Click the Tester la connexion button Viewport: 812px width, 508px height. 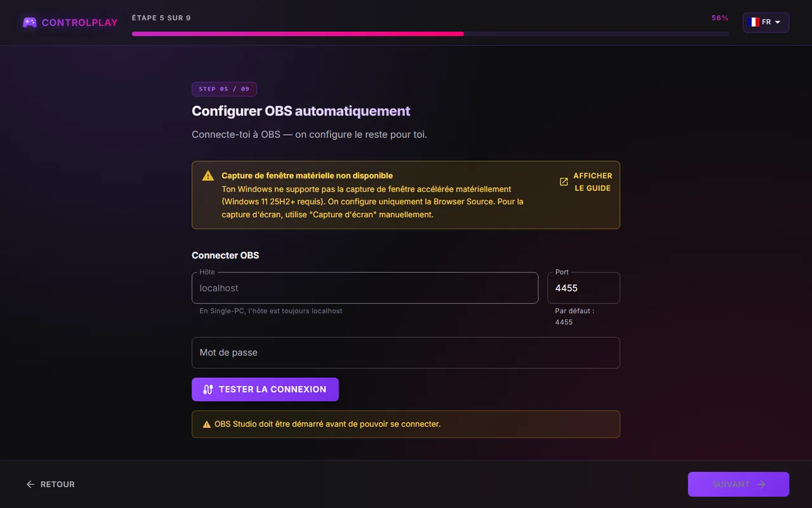265,389
